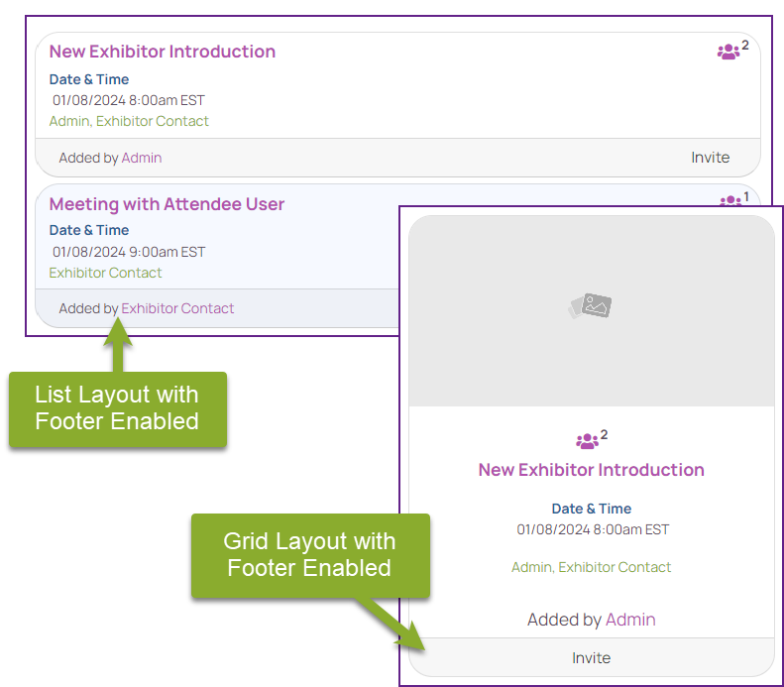Click the List Layout with Footer Enabled callout
Image resolution: width=784 pixels, height=687 pixels.
point(118,408)
